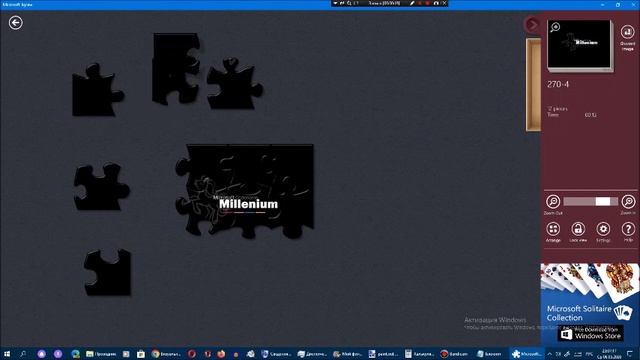Open the Microsoft Store taskbar icon
The image size is (640, 360).
tap(140, 354)
